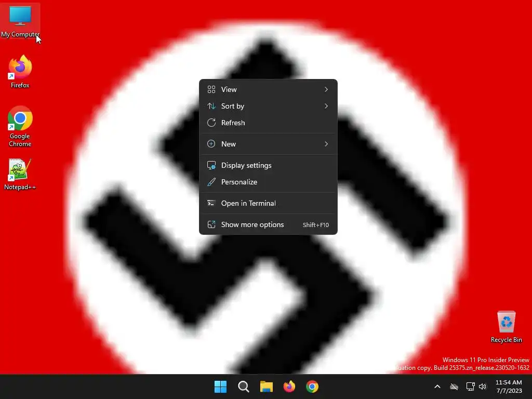
Task: Open the volume speaker tray icon
Action: 483,387
